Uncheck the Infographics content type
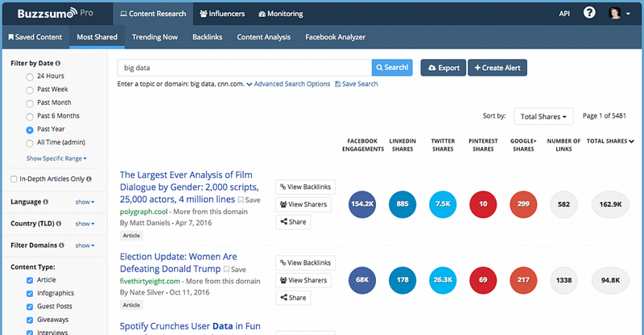 coord(30,293)
